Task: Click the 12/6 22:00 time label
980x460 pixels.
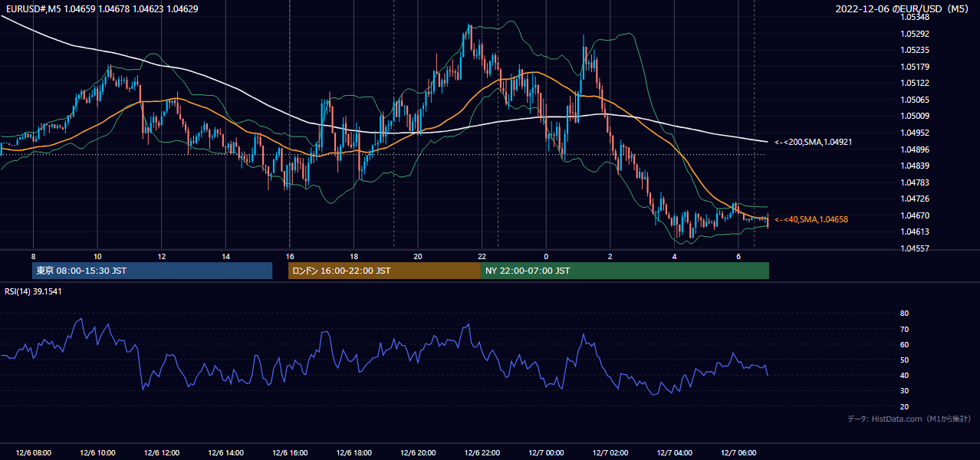Action: (x=482, y=453)
